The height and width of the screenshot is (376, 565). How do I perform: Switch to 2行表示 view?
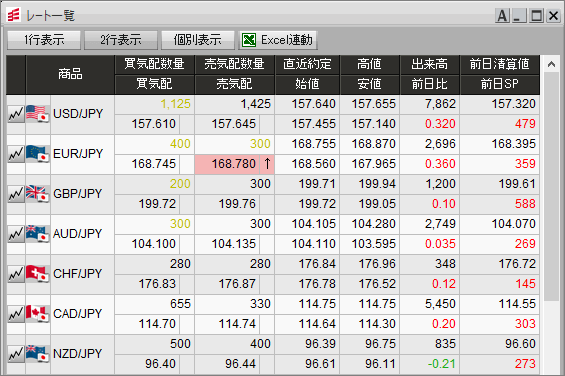(x=121, y=40)
